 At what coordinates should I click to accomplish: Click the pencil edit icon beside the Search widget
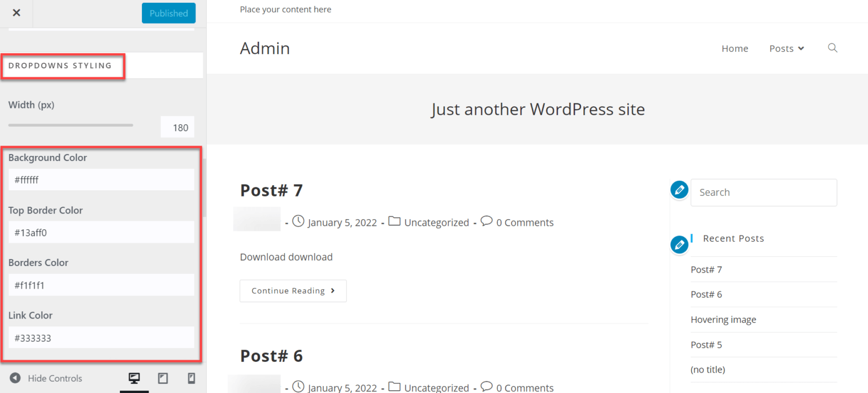679,190
